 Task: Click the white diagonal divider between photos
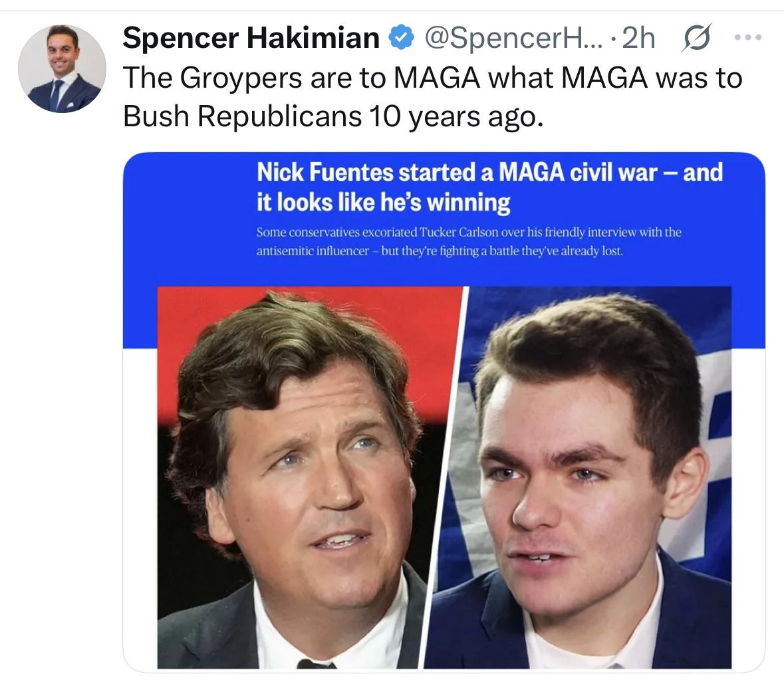point(447,479)
